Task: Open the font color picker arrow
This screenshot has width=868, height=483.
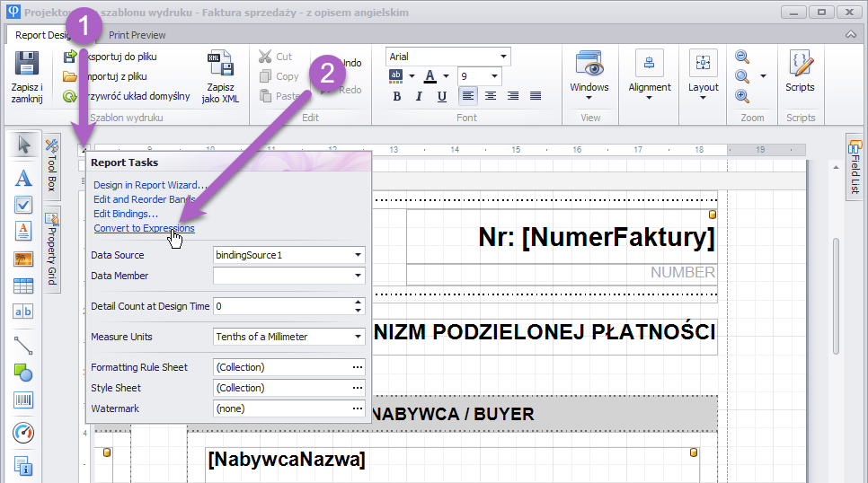Action: [447, 76]
